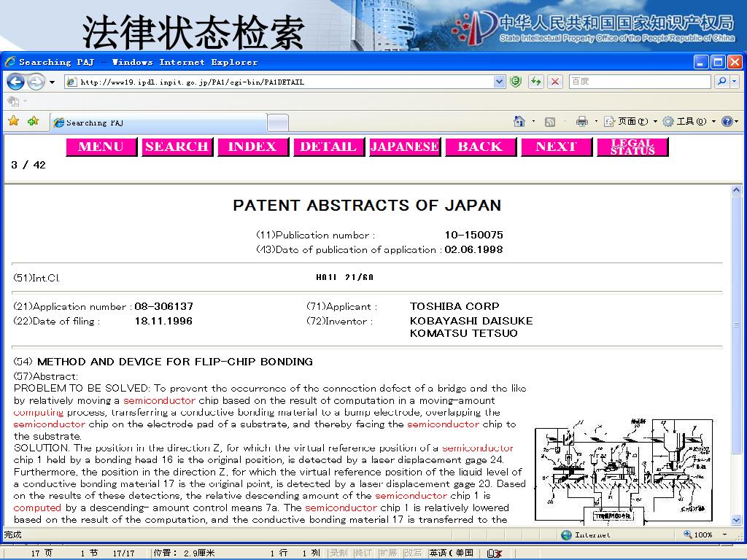Open a new blank tab
The height and width of the screenshot is (560, 747).
278,122
